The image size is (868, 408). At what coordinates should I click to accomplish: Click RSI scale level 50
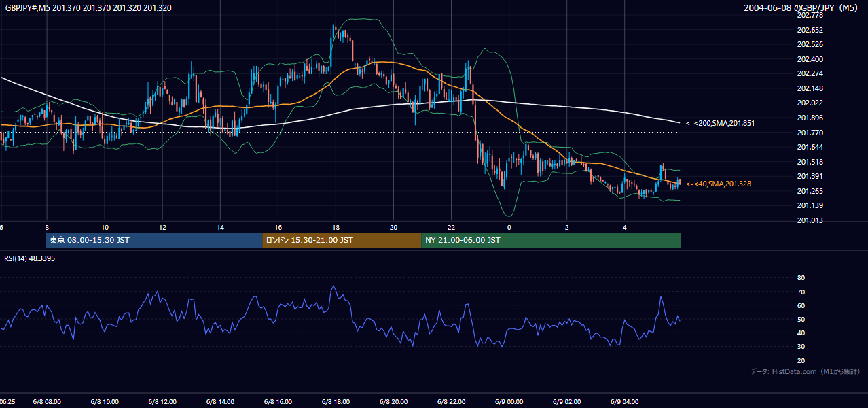coord(801,319)
